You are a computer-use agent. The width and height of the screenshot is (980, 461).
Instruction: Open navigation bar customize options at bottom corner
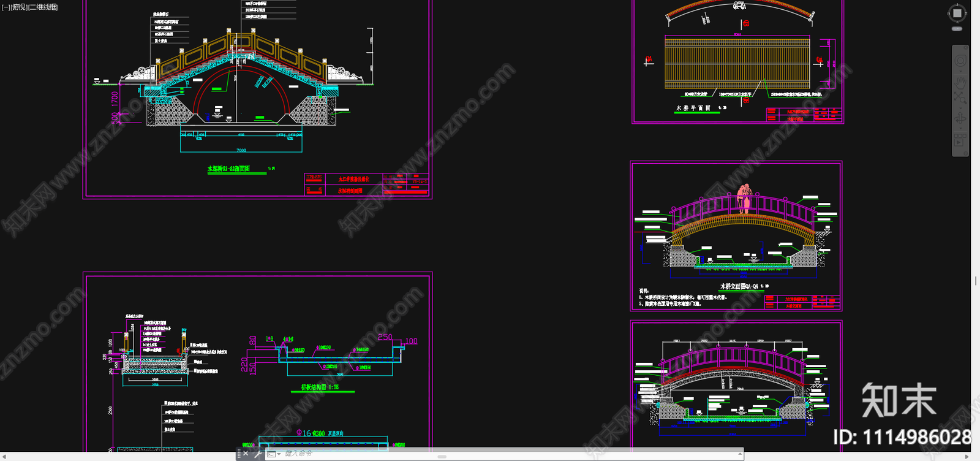point(966,153)
